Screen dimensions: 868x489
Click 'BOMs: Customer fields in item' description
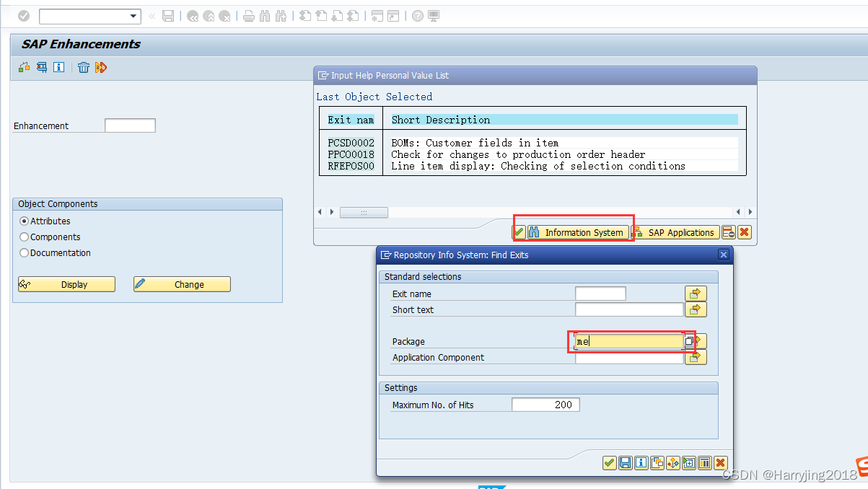[x=475, y=143]
